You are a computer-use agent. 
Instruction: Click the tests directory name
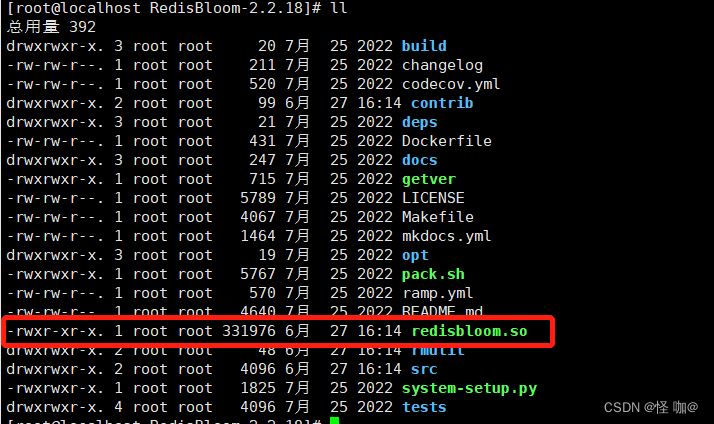pos(424,407)
